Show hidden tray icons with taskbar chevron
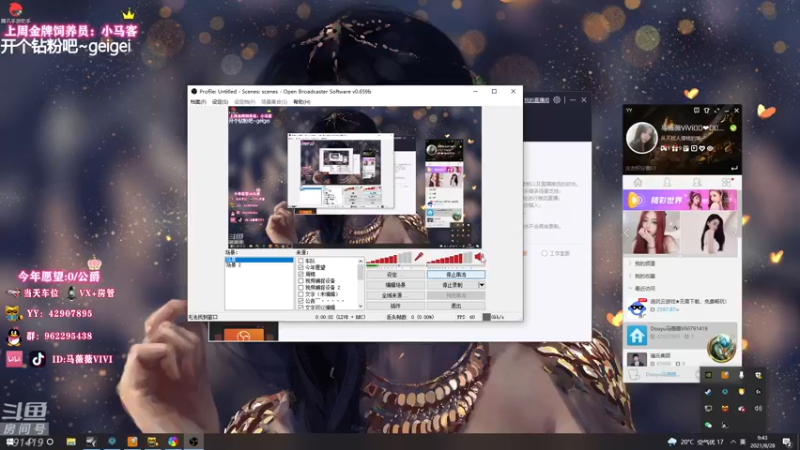The image size is (800, 450). tap(733, 442)
